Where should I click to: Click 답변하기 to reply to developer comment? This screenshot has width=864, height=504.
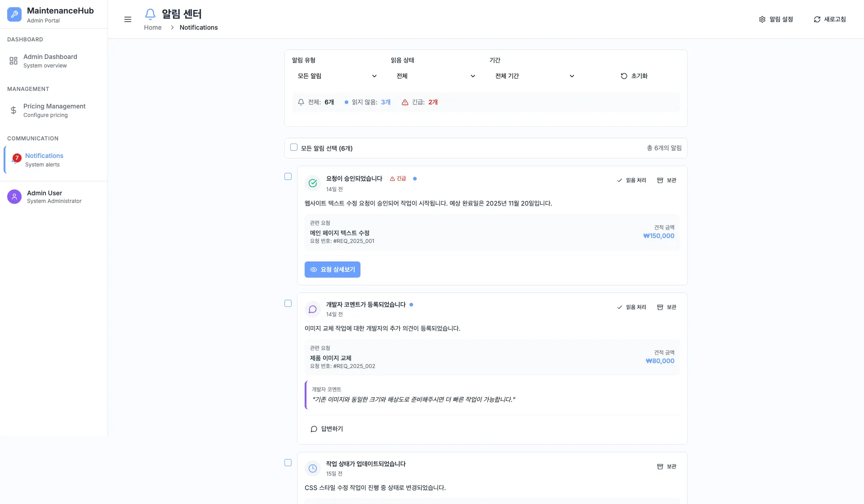[327, 429]
